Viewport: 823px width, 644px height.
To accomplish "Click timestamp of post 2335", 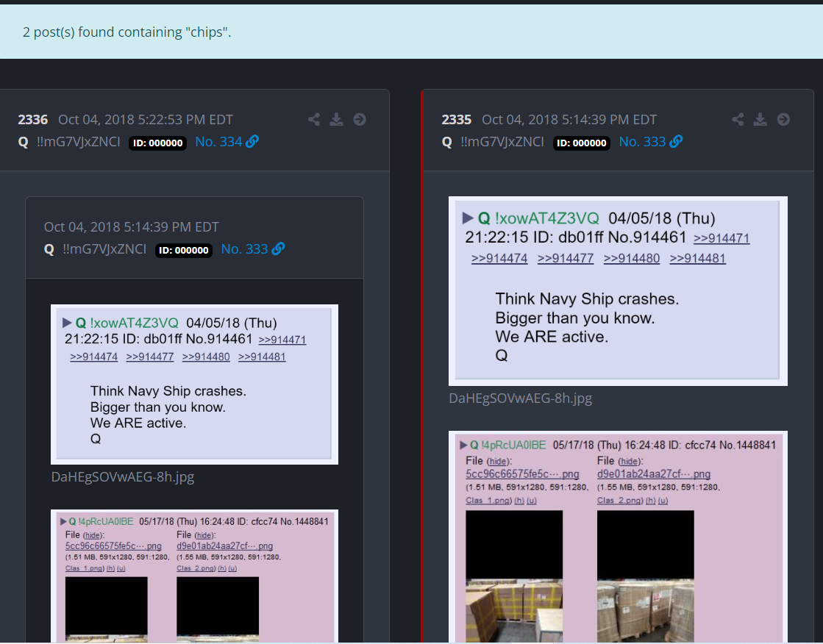I will (x=569, y=120).
